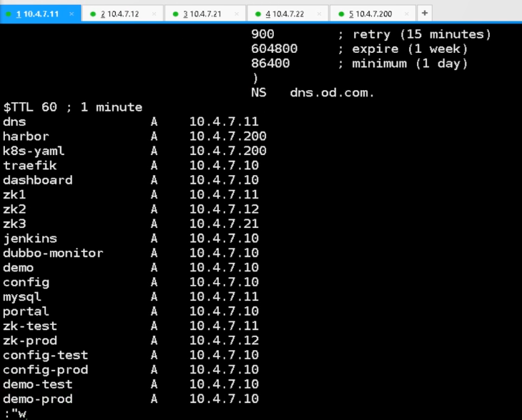Select the 10.4.7.200 session tab
This screenshot has width=522, height=420.
(374, 14)
